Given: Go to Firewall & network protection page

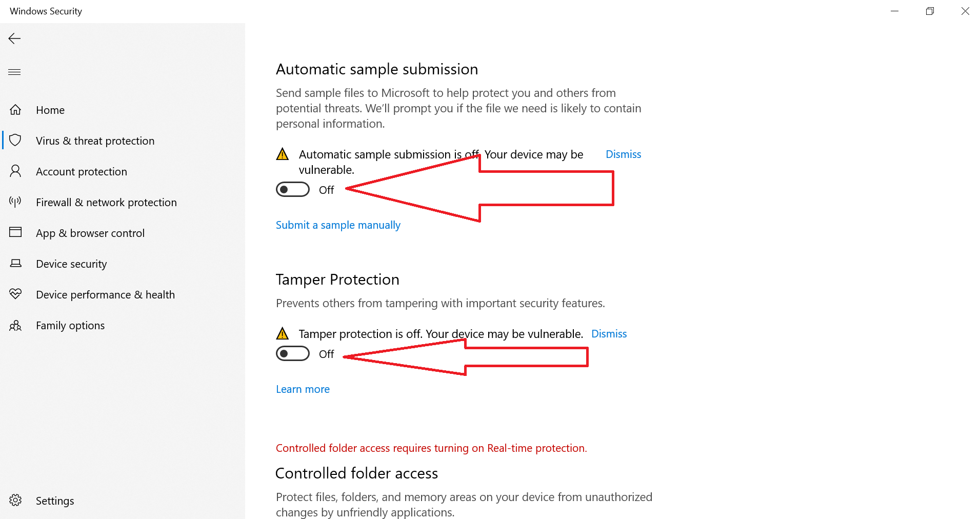Looking at the screenshot, I should 106,203.
